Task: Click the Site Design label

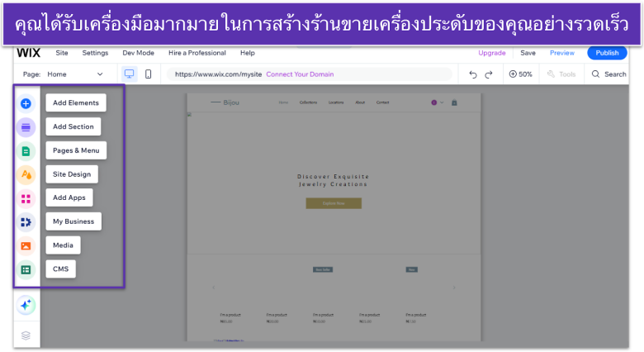Action: [72, 174]
